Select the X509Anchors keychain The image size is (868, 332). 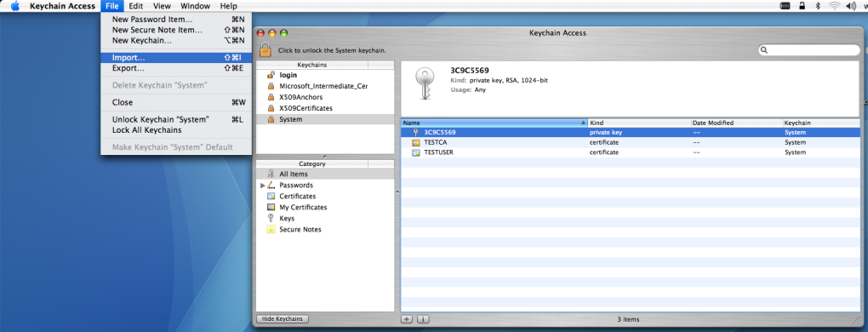[325, 97]
